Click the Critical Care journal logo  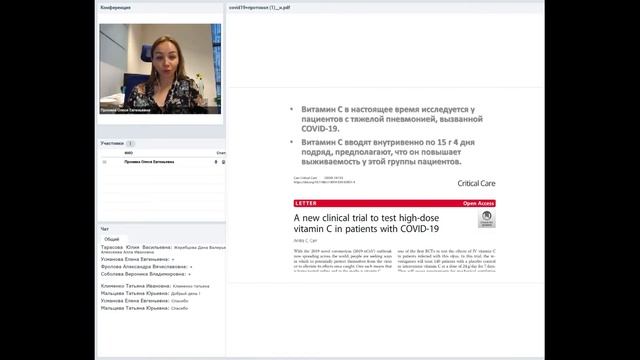pos(476,183)
